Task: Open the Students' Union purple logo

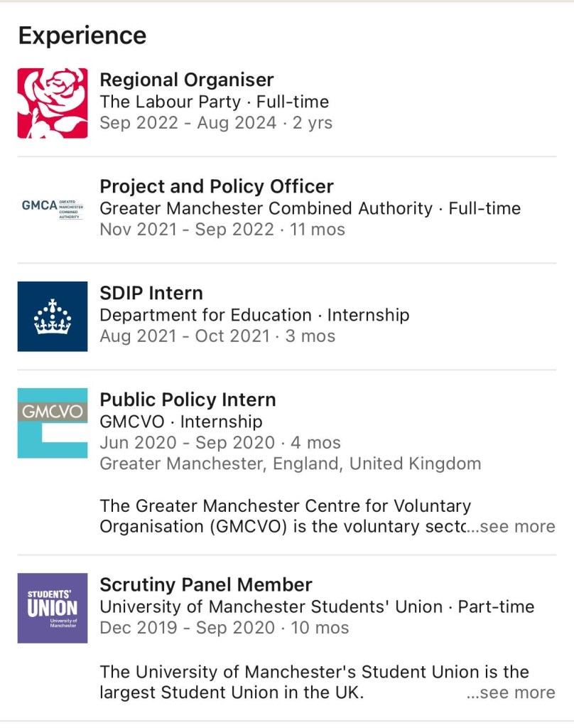Action: 53,608
